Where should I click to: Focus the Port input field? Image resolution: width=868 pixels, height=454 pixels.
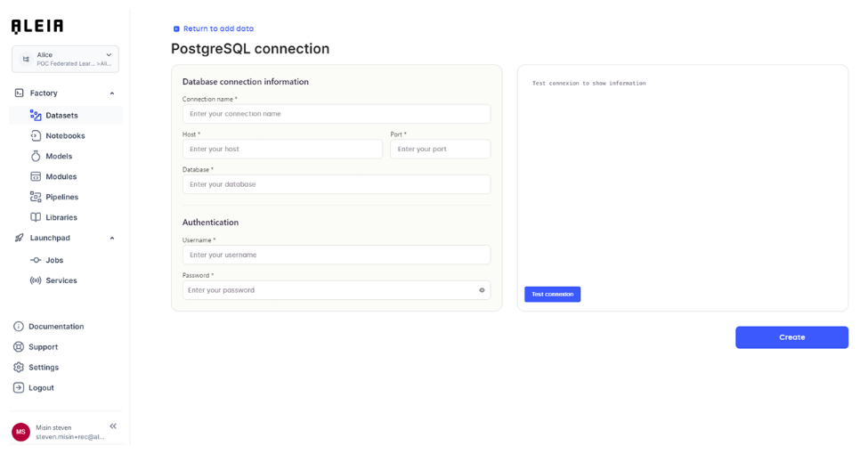pos(440,149)
